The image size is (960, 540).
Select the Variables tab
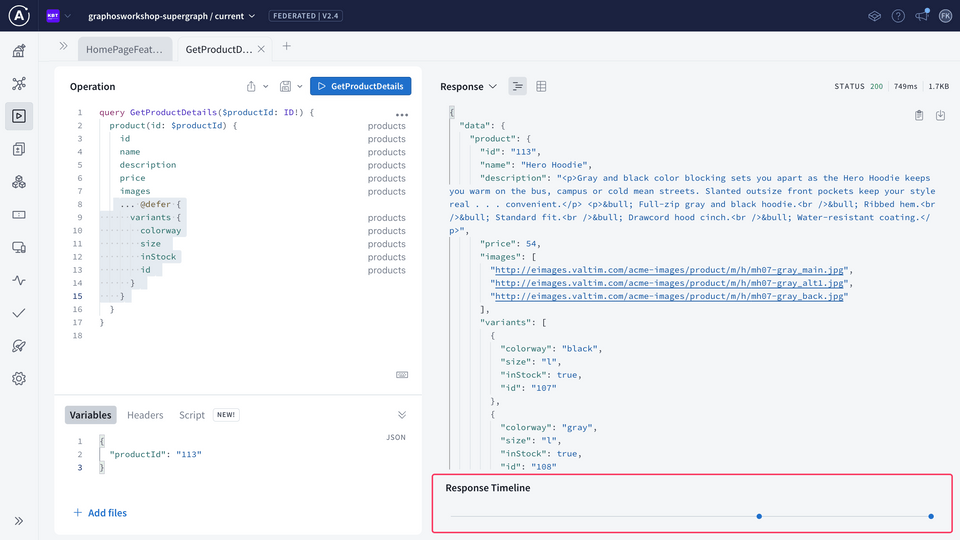click(x=91, y=414)
